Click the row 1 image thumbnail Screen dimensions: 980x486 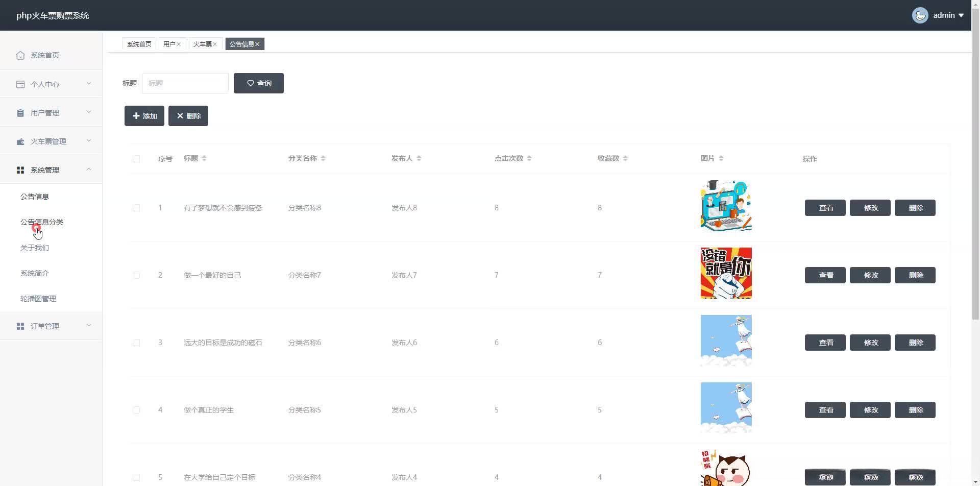tap(726, 206)
